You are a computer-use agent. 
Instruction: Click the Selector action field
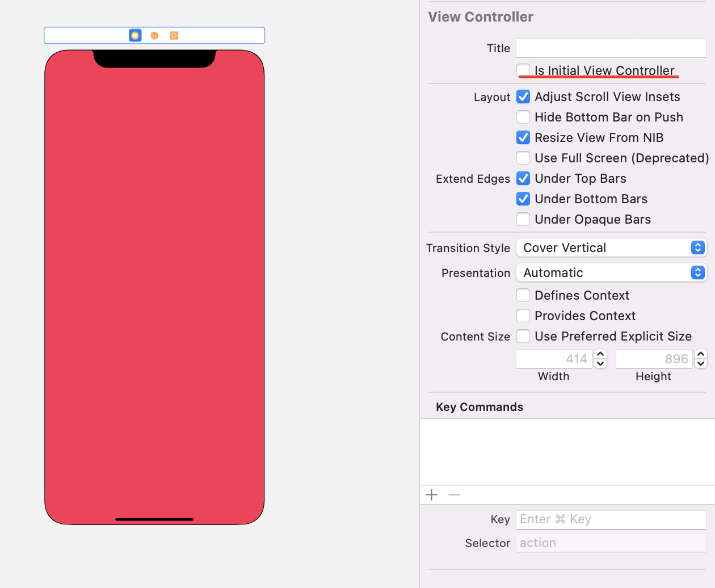pos(611,543)
